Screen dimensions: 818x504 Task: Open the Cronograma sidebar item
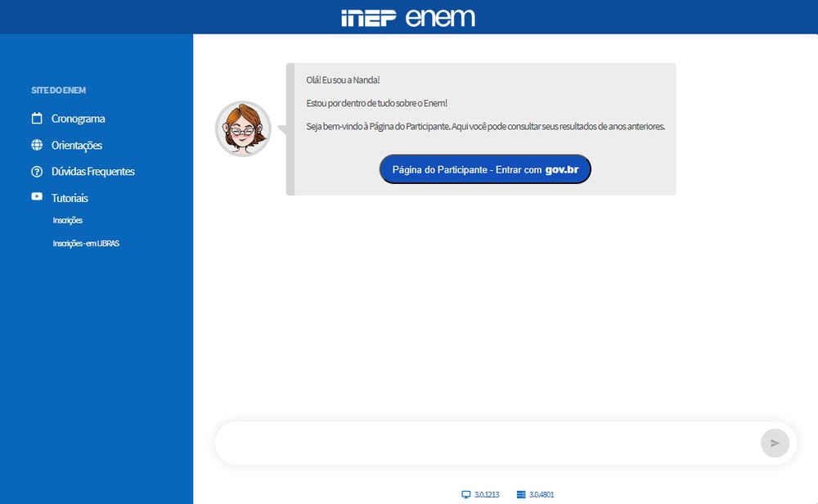point(78,119)
